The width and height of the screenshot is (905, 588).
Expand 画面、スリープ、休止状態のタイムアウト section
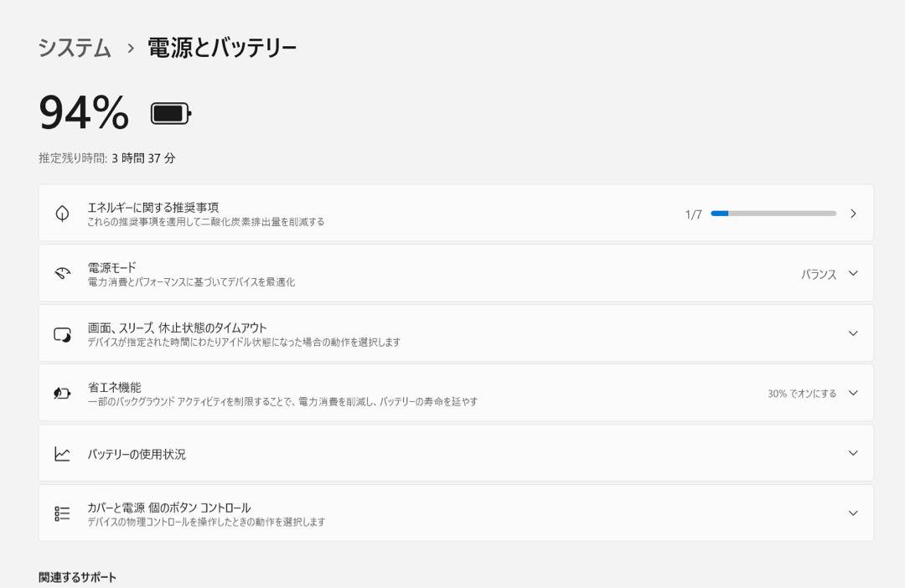coord(853,333)
